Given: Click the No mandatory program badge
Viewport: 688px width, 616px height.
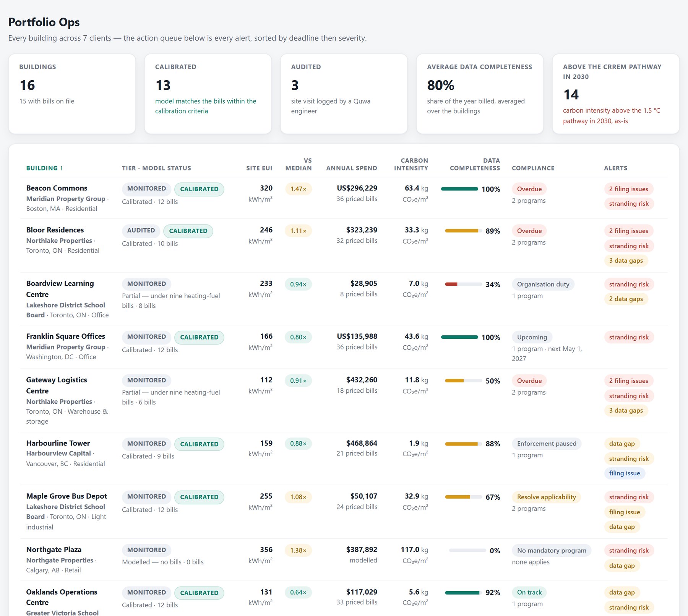Looking at the screenshot, I should [552, 550].
